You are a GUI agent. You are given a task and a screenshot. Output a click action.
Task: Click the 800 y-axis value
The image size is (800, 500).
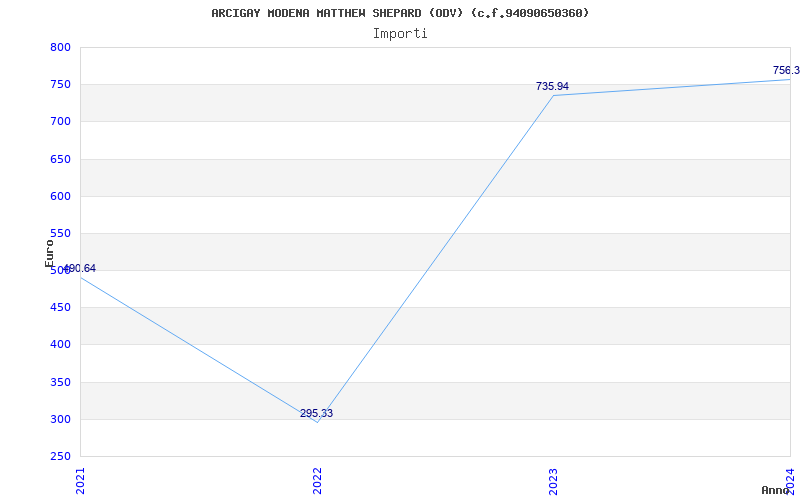[60, 47]
